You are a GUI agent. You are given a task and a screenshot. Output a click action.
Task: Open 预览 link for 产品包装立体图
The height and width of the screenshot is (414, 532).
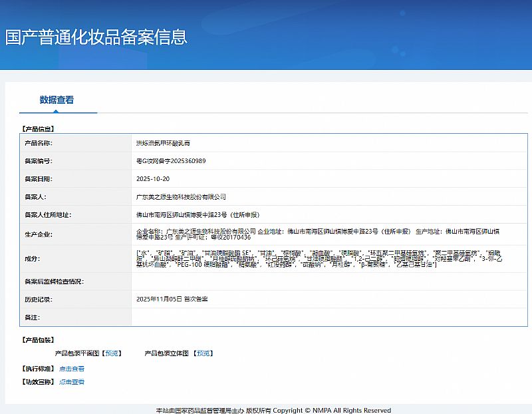point(203,353)
